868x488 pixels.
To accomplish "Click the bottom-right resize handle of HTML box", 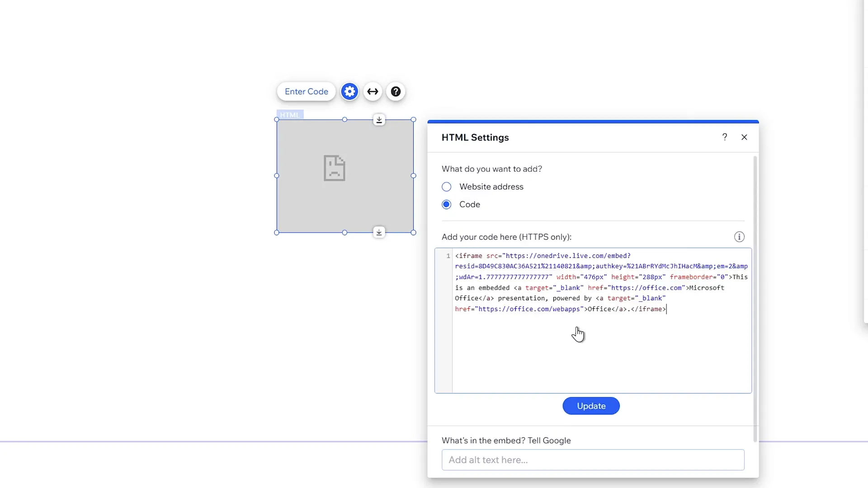I will pyautogui.click(x=413, y=233).
